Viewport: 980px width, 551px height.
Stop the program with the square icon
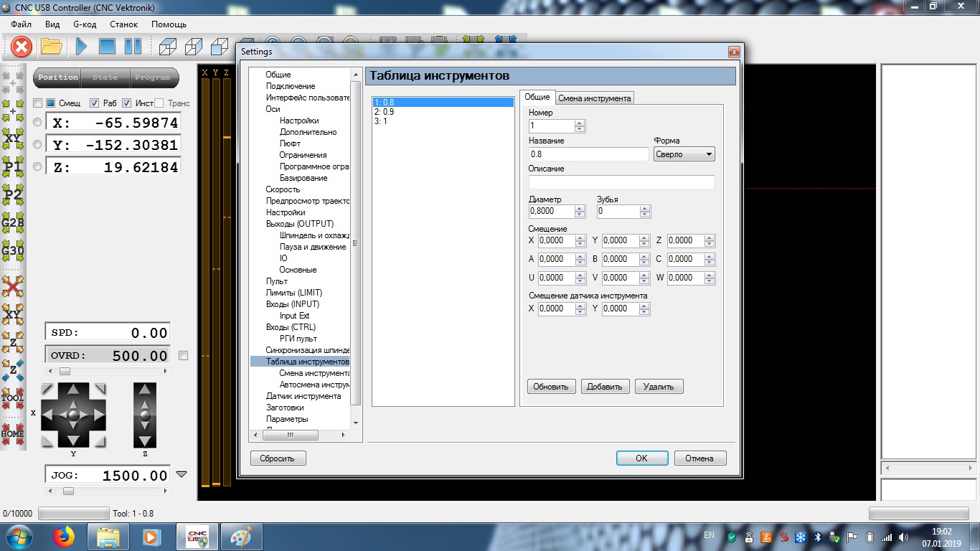(107, 47)
